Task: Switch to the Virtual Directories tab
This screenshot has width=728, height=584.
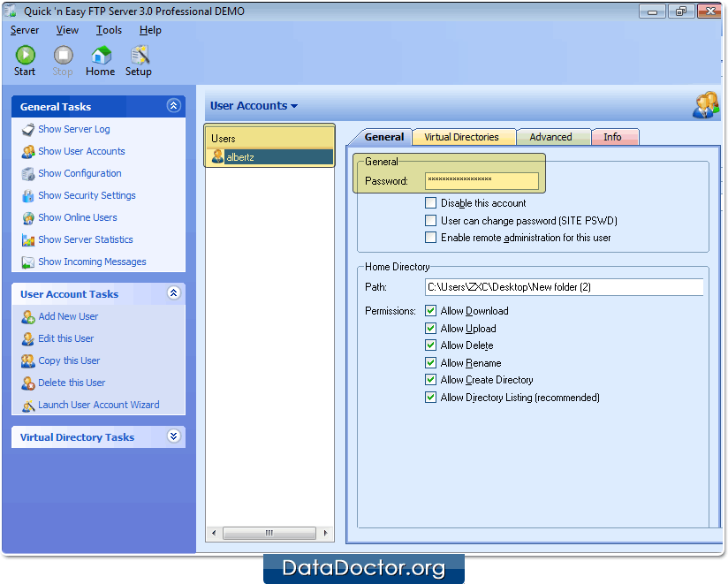Action: click(x=462, y=138)
